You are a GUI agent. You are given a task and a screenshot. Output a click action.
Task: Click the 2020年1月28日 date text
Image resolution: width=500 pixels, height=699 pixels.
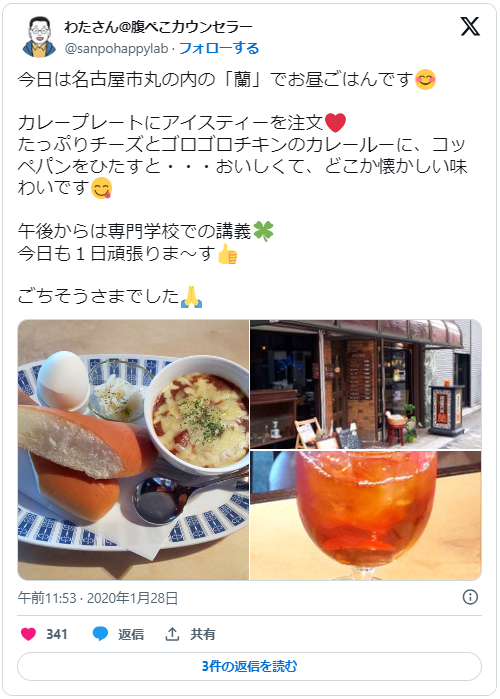tap(132, 598)
